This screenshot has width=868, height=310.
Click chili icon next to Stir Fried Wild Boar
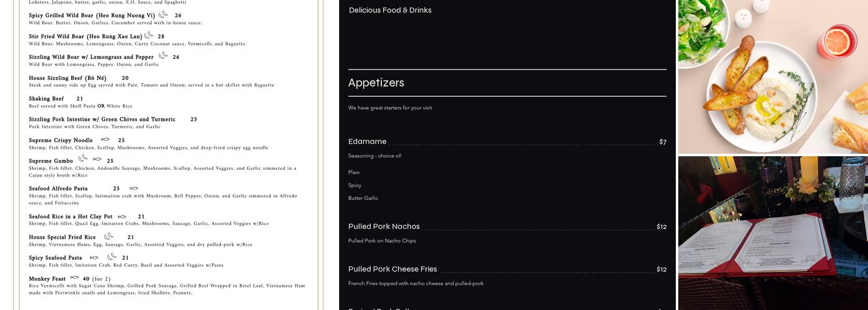click(148, 35)
